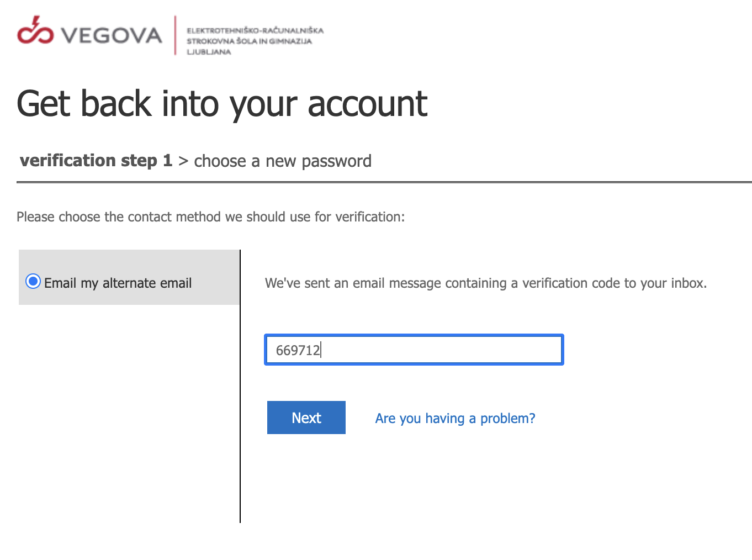Click the 'We've sent an email message' notice
Image resolution: width=752 pixels, height=560 pixels.
(x=486, y=283)
